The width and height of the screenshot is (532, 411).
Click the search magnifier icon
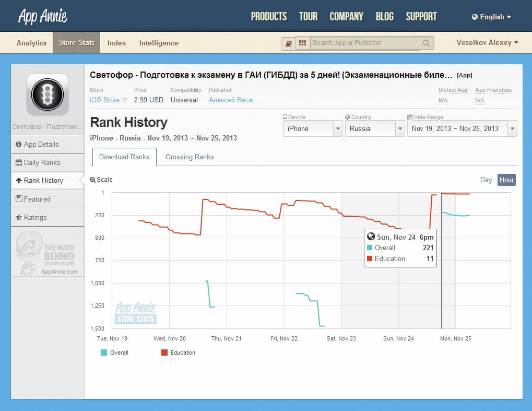[426, 43]
